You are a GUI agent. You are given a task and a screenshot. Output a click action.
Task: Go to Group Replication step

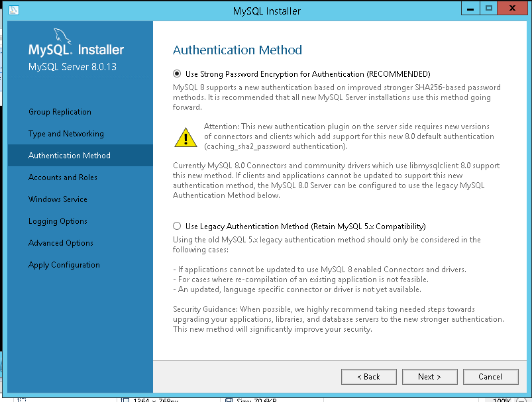(x=60, y=112)
